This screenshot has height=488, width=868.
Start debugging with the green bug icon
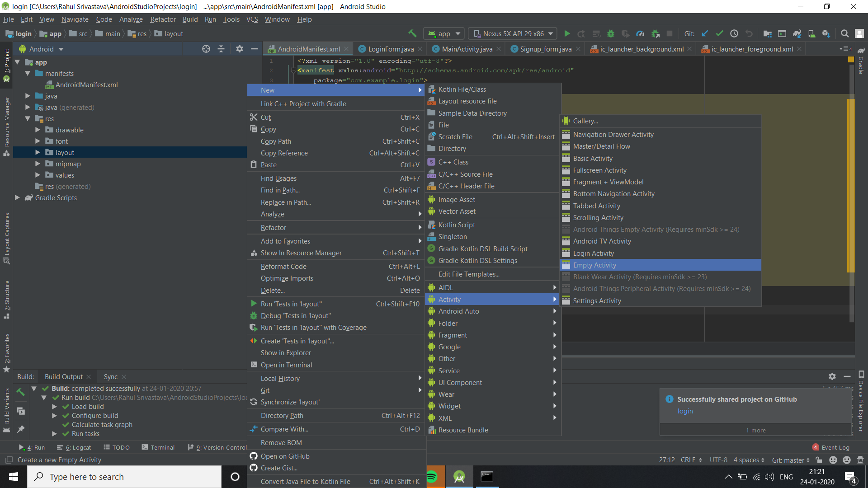[x=611, y=33]
